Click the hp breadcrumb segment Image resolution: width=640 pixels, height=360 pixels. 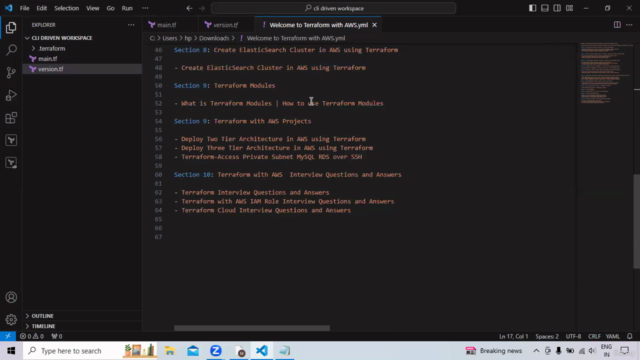188,38
